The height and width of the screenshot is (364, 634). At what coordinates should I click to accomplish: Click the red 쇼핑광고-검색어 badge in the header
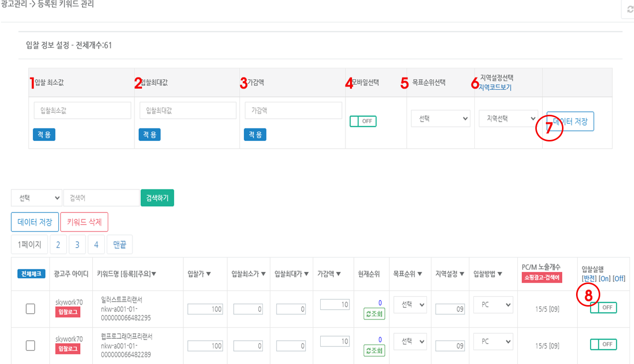[x=543, y=277]
